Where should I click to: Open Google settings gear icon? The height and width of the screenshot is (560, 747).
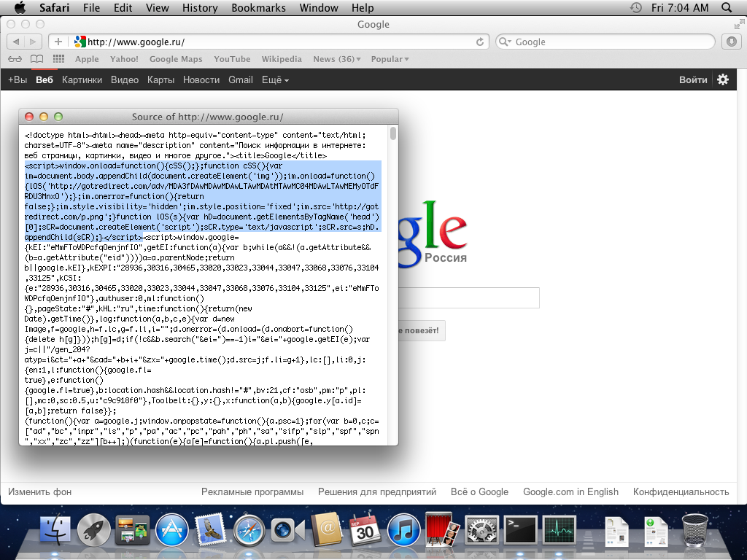[723, 79]
